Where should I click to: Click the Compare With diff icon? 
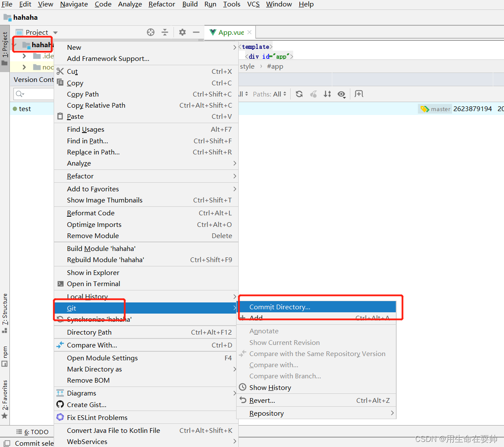[60, 345]
